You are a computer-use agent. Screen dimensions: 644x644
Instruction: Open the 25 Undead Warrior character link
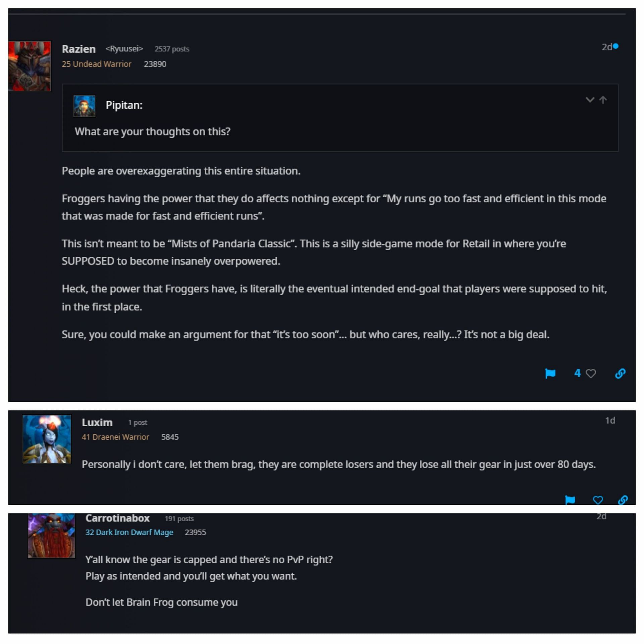coord(96,64)
